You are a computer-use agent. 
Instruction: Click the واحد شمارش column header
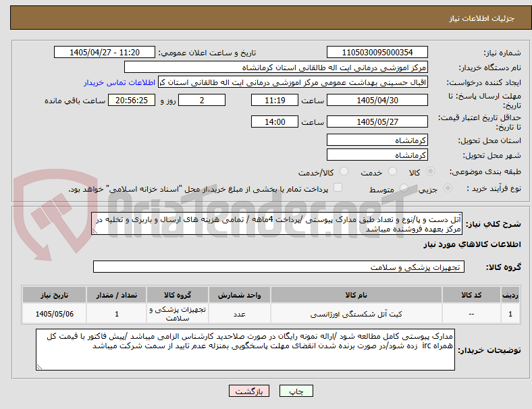(x=240, y=295)
